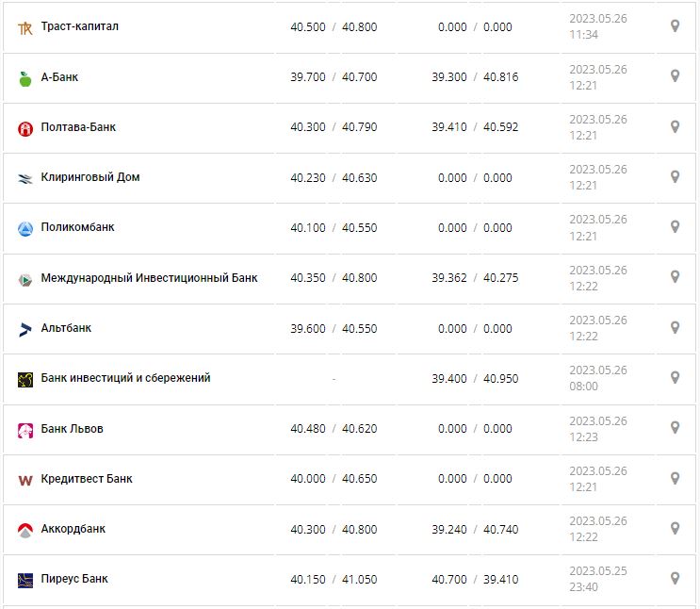Screen dimensions: 700x609
Task: Open the location pin for А-Банк
Action: (675, 76)
